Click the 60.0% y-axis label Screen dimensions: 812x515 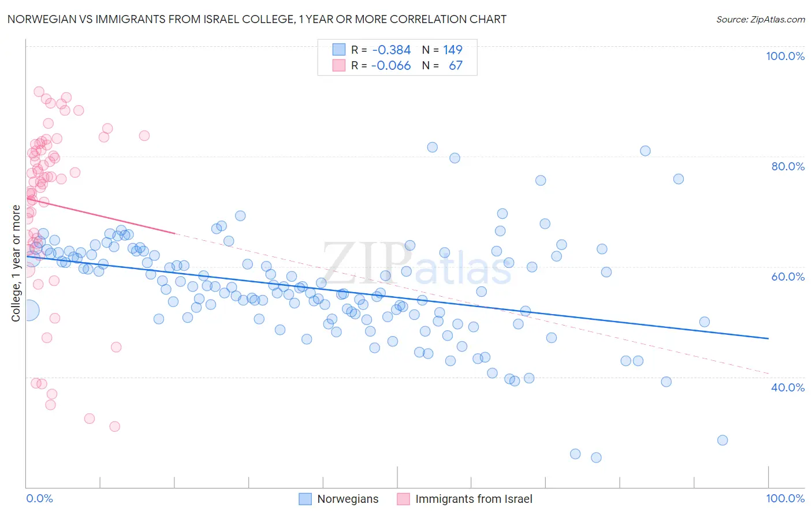pos(788,277)
